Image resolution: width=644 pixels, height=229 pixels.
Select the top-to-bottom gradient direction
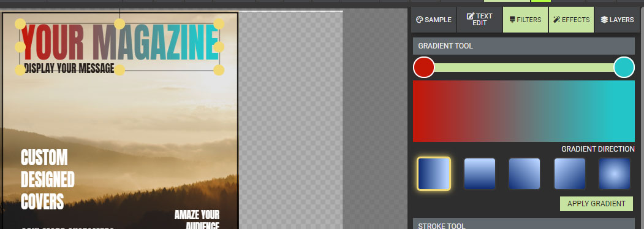[480, 174]
